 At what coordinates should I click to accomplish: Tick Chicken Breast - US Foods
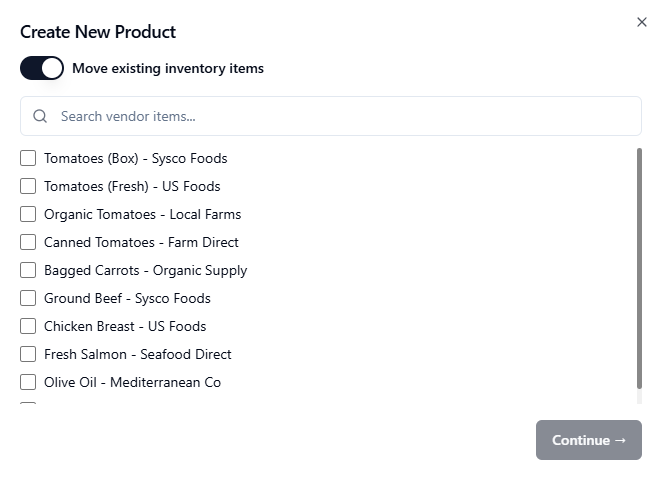[x=28, y=326]
